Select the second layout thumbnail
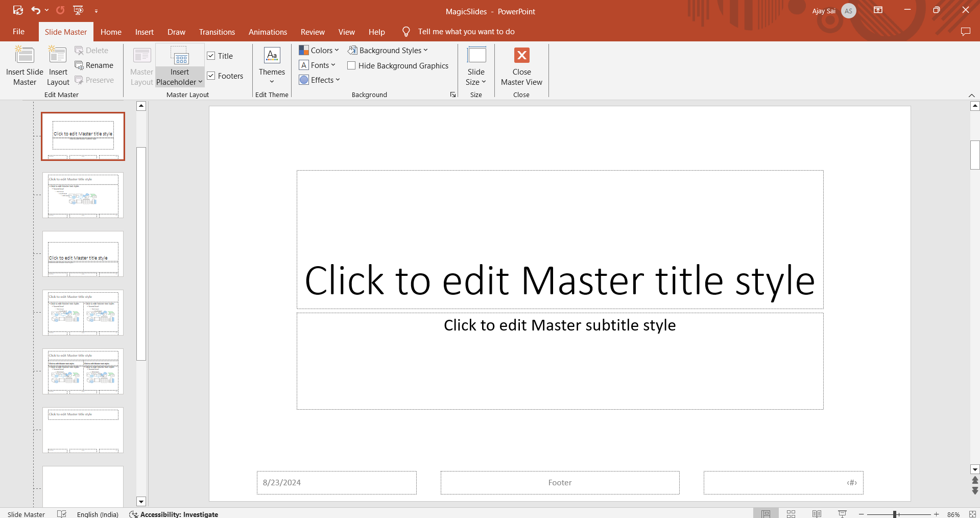Viewport: 980px width, 518px height. pos(83,195)
